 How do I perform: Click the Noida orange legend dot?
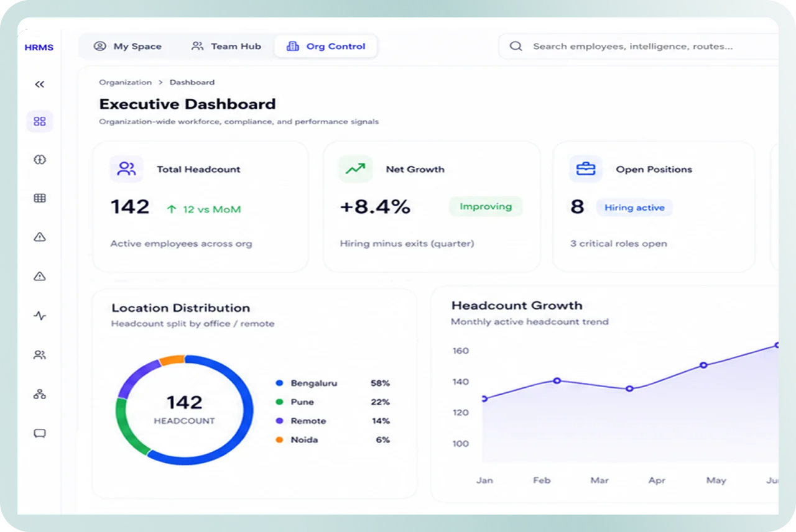pyautogui.click(x=279, y=439)
